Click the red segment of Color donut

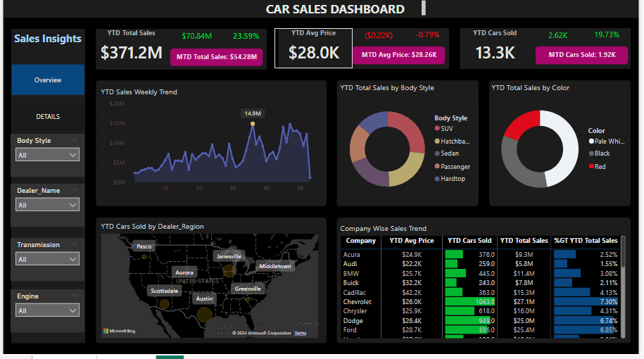(x=523, y=123)
